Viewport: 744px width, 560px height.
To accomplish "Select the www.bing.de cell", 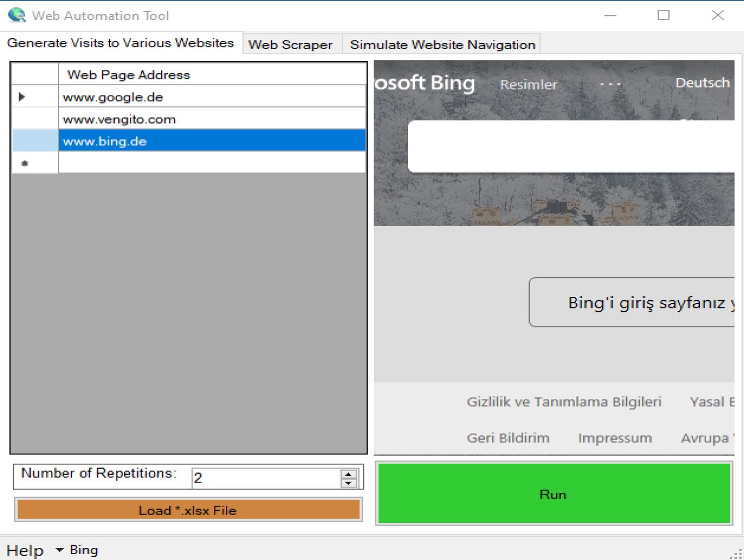I will tap(212, 141).
